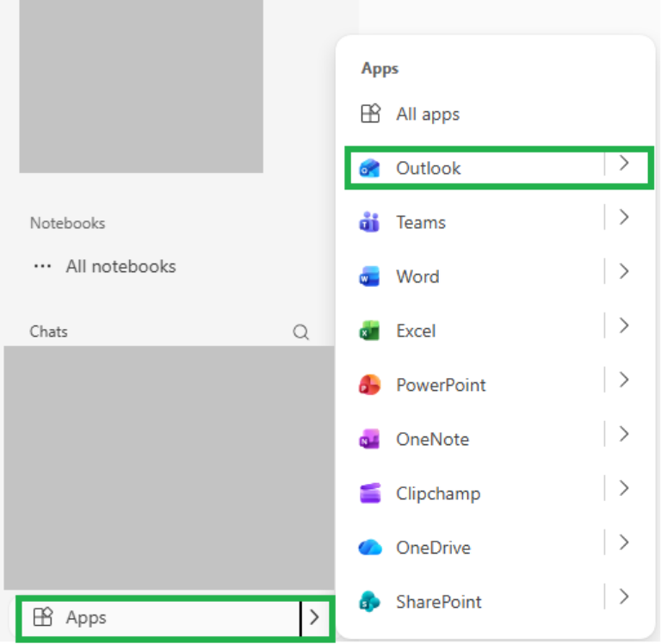Click the Apps heading in flyout
Viewport: 661px width, 644px height.
380,68
